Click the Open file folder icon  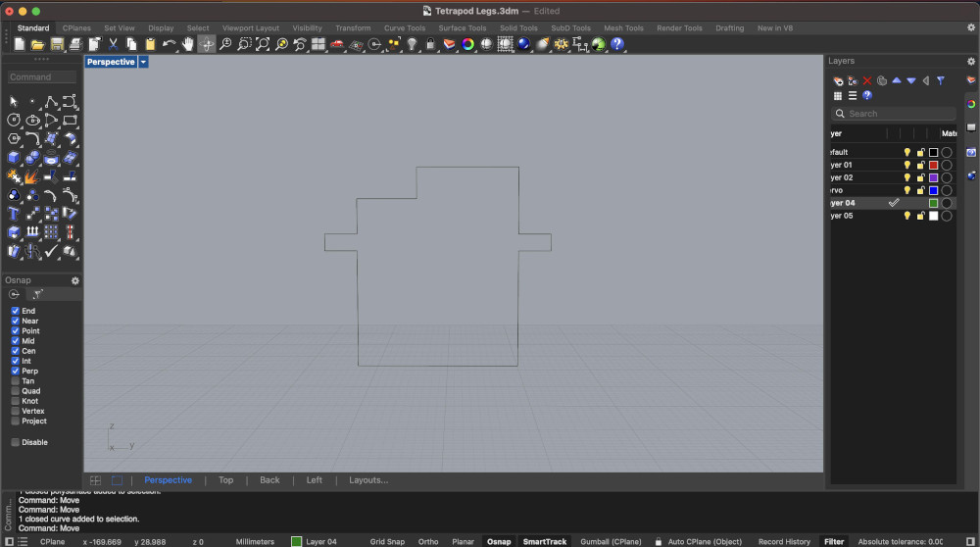pos(37,44)
